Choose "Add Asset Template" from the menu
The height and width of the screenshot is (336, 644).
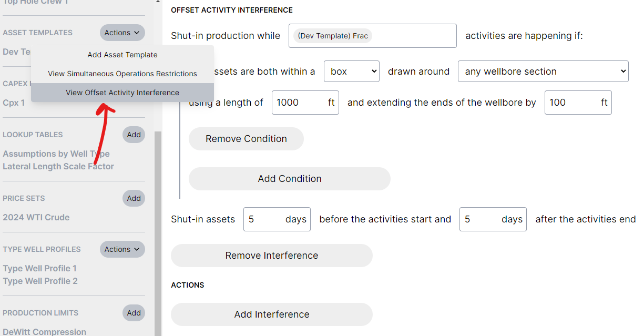[x=122, y=55]
